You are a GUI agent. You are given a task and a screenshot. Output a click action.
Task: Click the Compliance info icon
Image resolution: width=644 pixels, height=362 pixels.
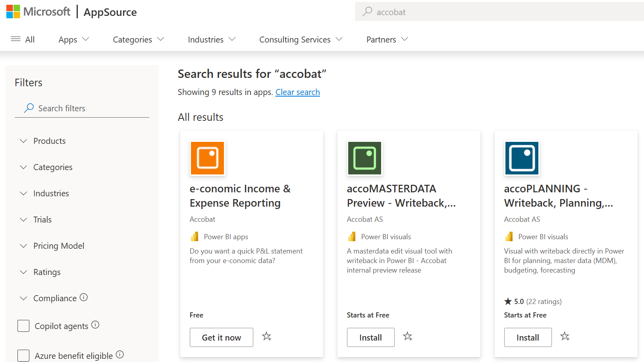pyautogui.click(x=84, y=297)
